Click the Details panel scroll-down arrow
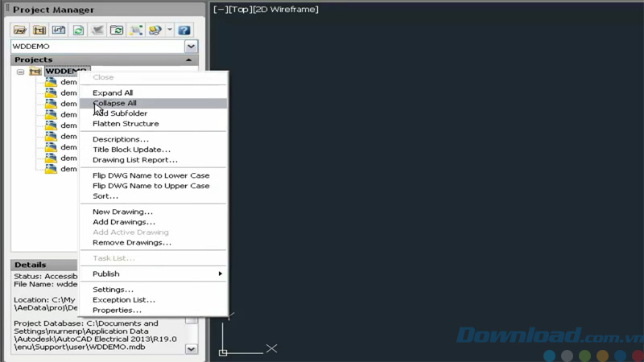 [191, 349]
